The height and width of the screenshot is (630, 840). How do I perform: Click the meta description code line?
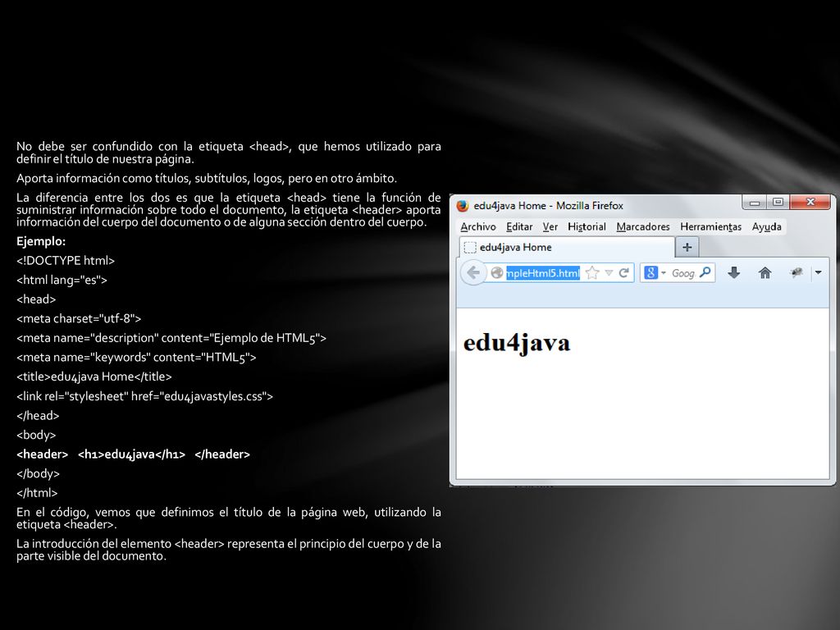pyautogui.click(x=171, y=338)
